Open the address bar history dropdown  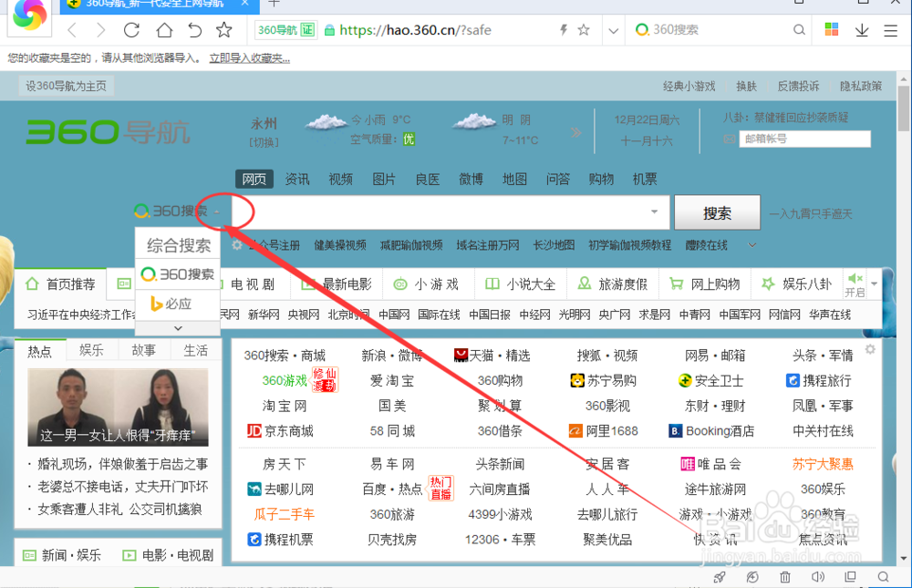pos(611,30)
